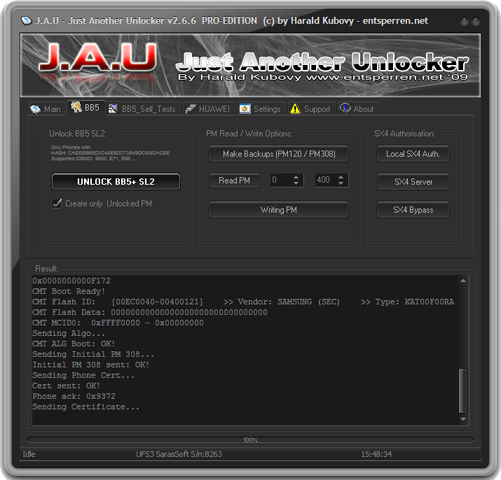This screenshot has width=501, height=480.
Task: Click the Result log scroll down arrow
Action: pos(463,419)
